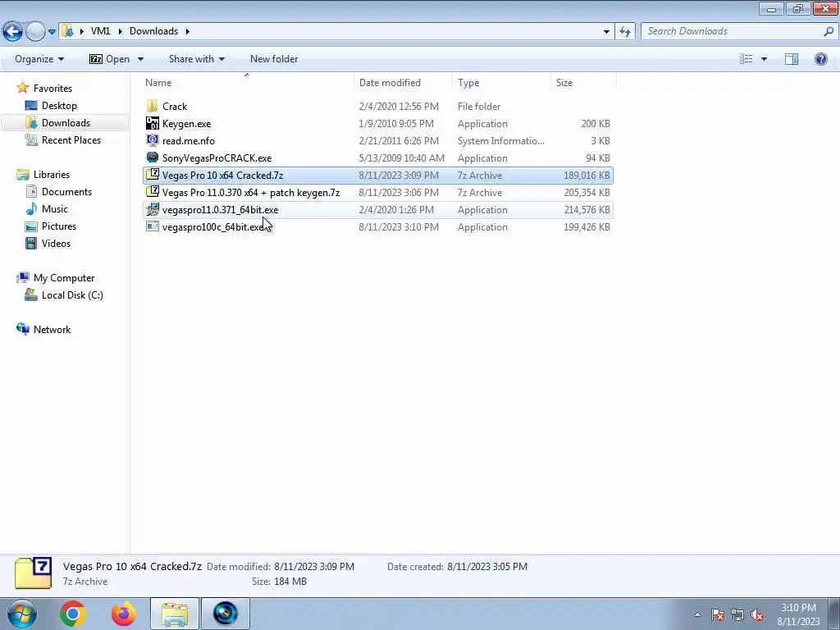Viewport: 840px width, 630px height.
Task: Click the Crack folder name
Action: pyautogui.click(x=175, y=106)
